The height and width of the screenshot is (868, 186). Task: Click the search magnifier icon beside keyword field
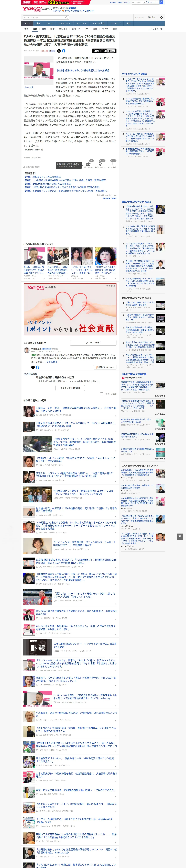click(66, 17)
